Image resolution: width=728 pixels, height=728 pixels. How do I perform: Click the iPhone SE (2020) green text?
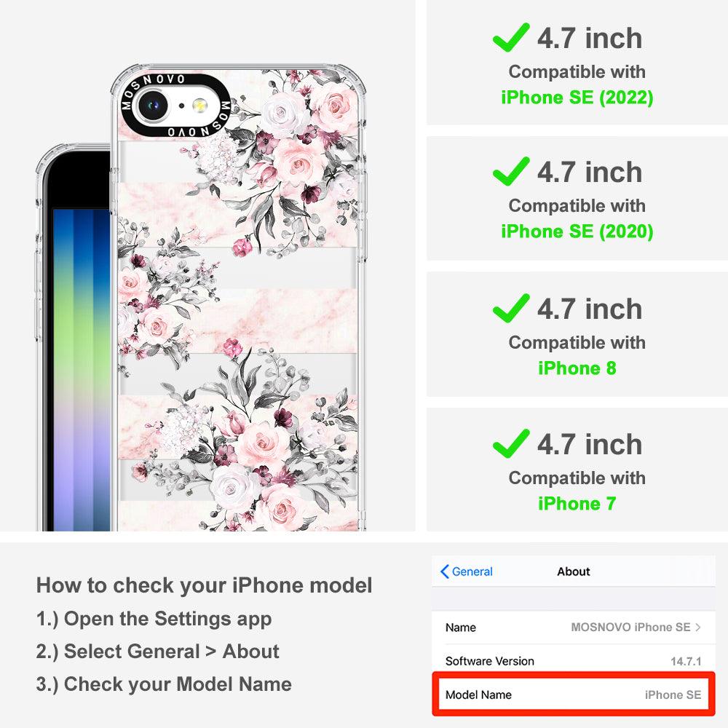[577, 232]
